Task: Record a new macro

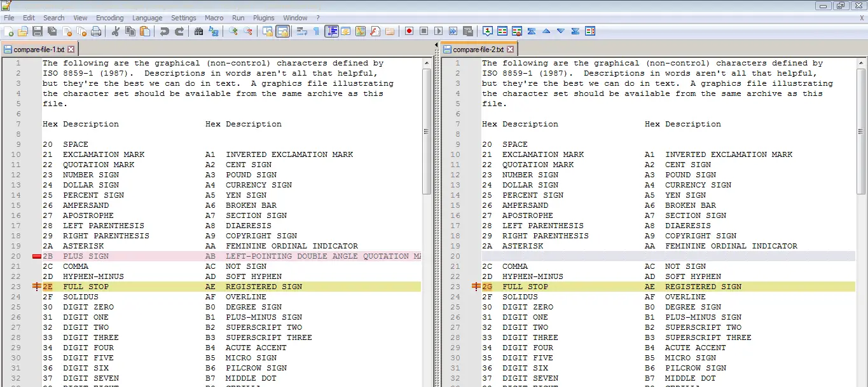Action: click(x=410, y=30)
